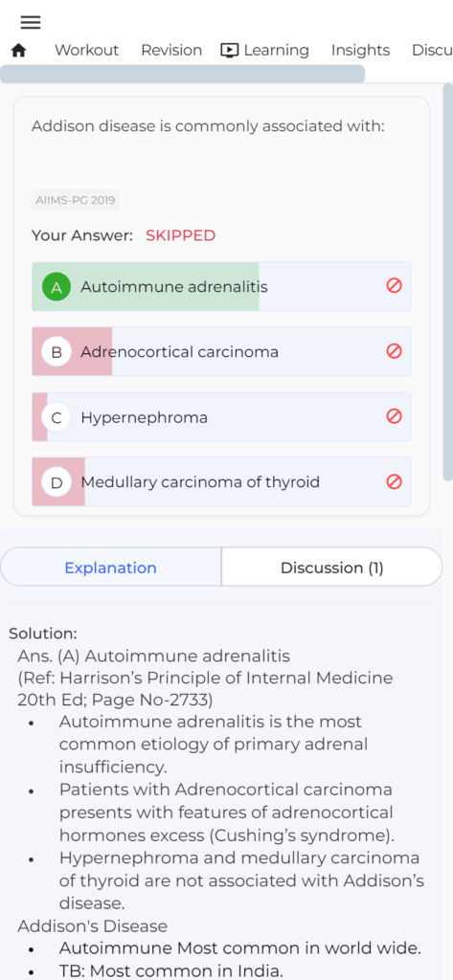The image size is (453, 980).
Task: Show the Explanation tab
Action: coord(111,568)
